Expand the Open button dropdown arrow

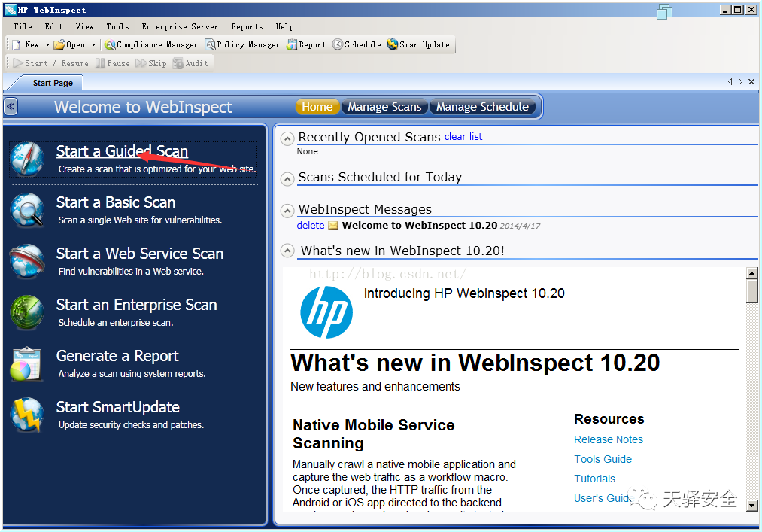93,44
